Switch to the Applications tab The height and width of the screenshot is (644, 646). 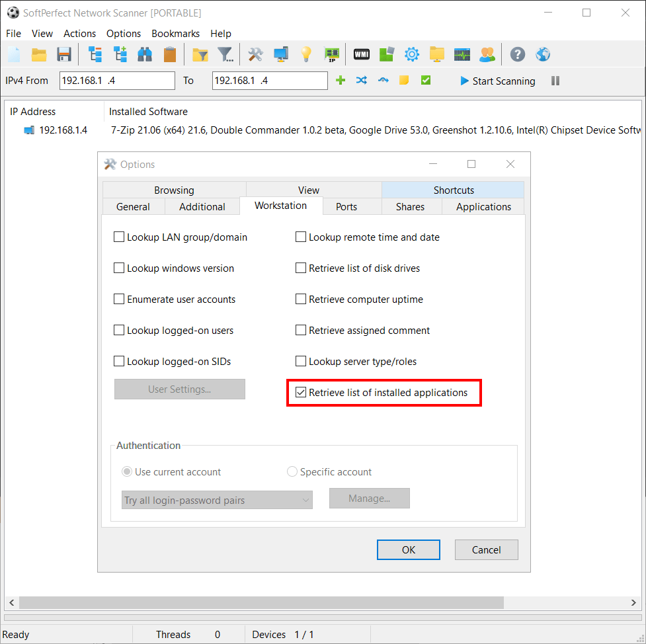click(x=484, y=206)
